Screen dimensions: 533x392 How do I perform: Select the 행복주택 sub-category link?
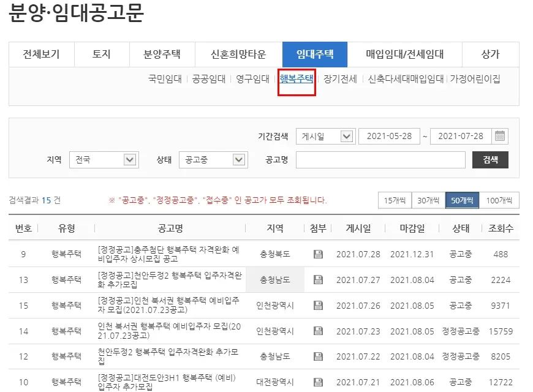coord(297,79)
